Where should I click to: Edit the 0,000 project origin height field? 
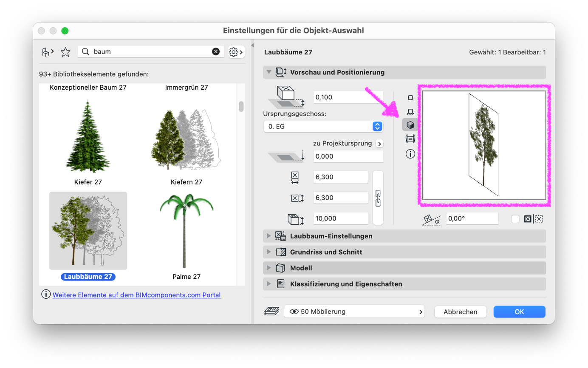348,156
